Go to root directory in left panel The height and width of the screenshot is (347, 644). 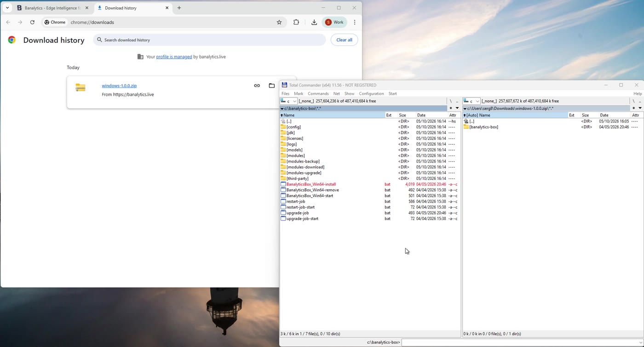point(451,101)
